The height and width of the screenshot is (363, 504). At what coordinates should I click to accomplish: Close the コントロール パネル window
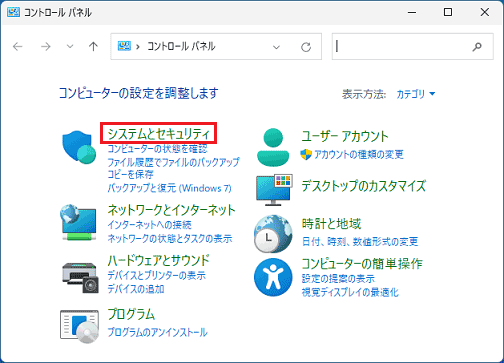pyautogui.click(x=485, y=12)
